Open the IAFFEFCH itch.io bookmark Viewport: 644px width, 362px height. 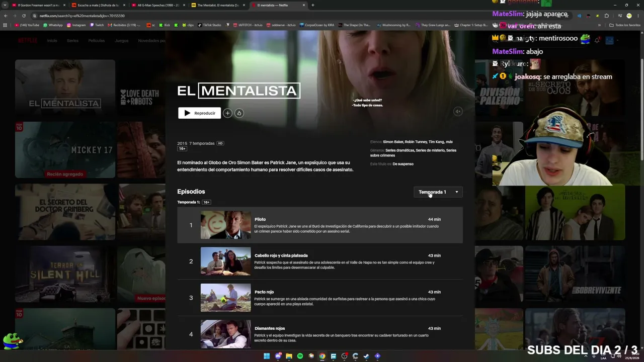click(x=247, y=25)
